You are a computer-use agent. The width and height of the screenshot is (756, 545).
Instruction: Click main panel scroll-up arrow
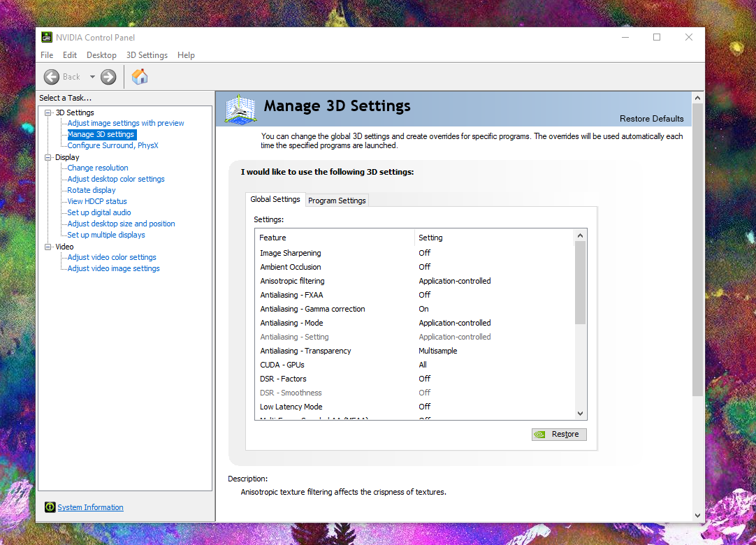pyautogui.click(x=698, y=98)
